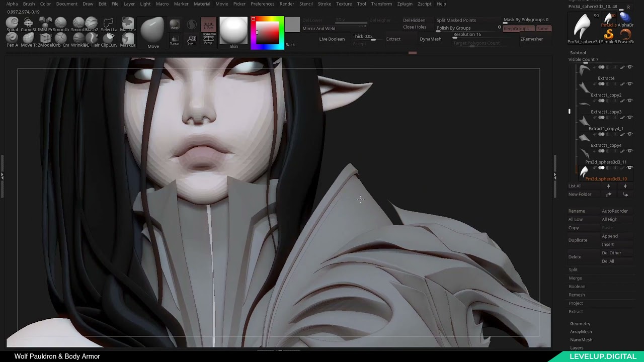Select the CurveSt brush icon
644x362 pixels.
[x=28, y=24]
